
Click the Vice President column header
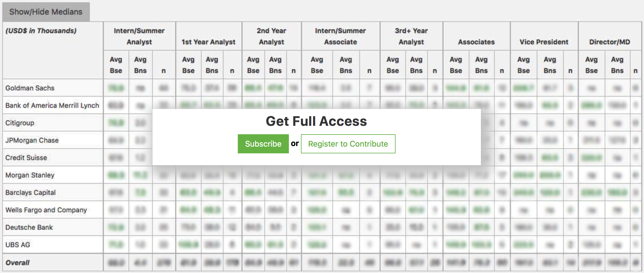point(544,42)
